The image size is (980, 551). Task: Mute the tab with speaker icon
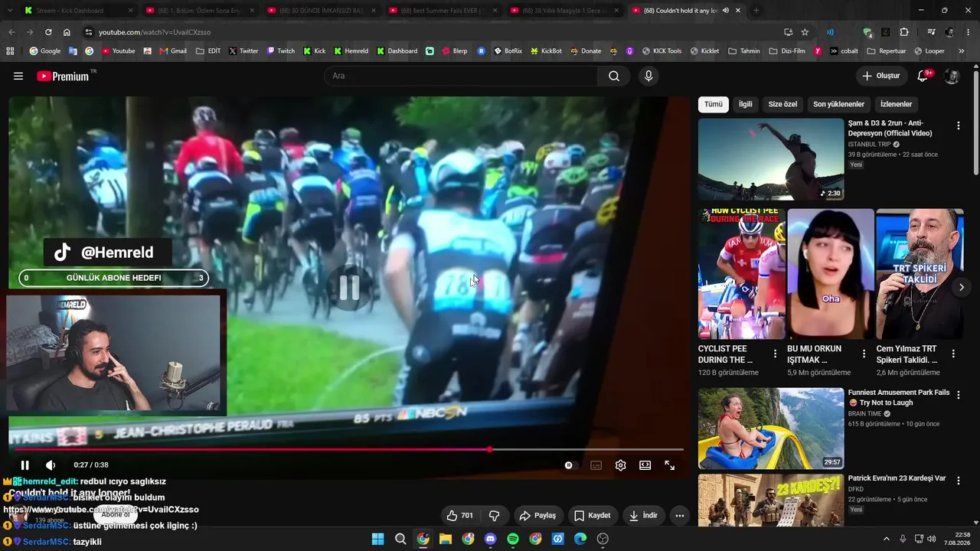point(725,11)
